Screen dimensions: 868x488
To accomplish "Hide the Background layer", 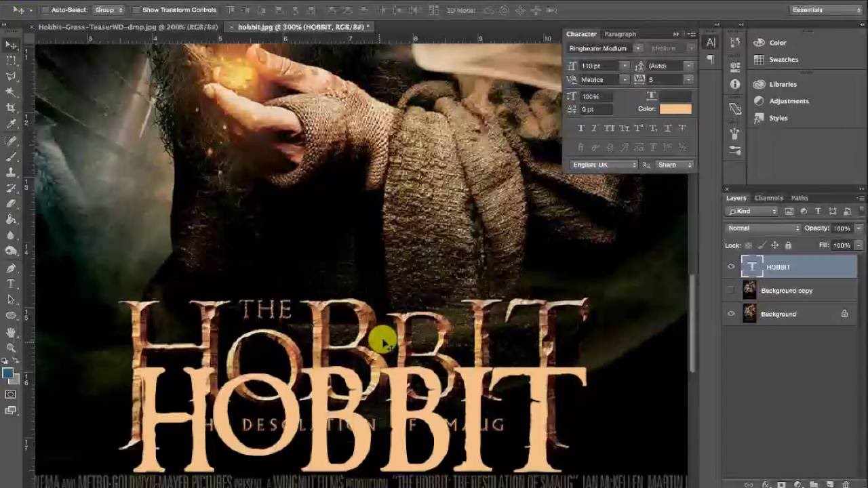I will 731,314.
